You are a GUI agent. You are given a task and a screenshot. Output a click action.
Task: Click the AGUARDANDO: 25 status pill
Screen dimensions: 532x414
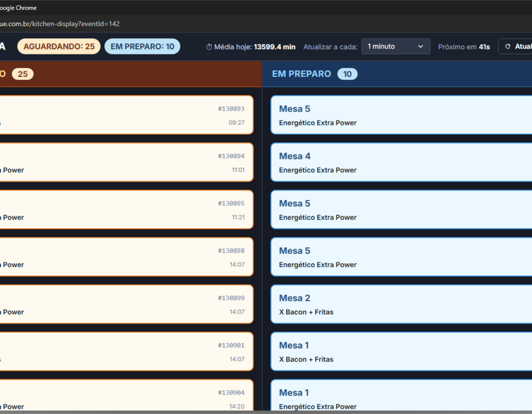click(x=59, y=47)
